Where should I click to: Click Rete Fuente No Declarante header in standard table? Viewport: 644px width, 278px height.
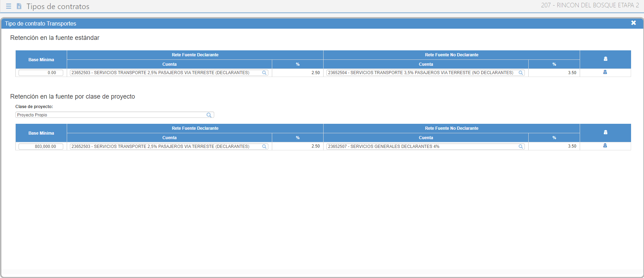[451, 55]
